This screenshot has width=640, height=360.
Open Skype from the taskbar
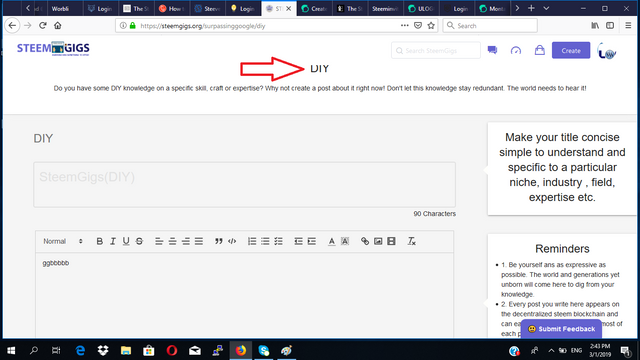[264, 350]
